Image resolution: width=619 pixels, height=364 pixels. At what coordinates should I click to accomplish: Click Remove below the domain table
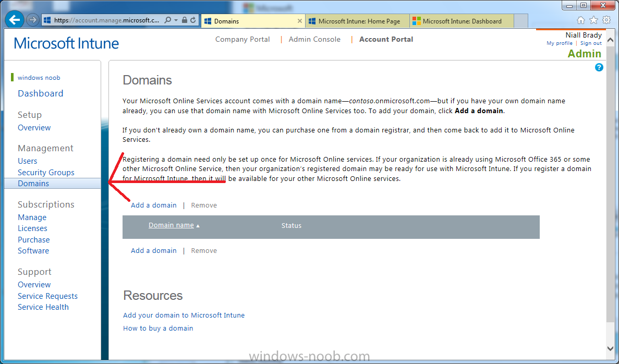point(204,251)
